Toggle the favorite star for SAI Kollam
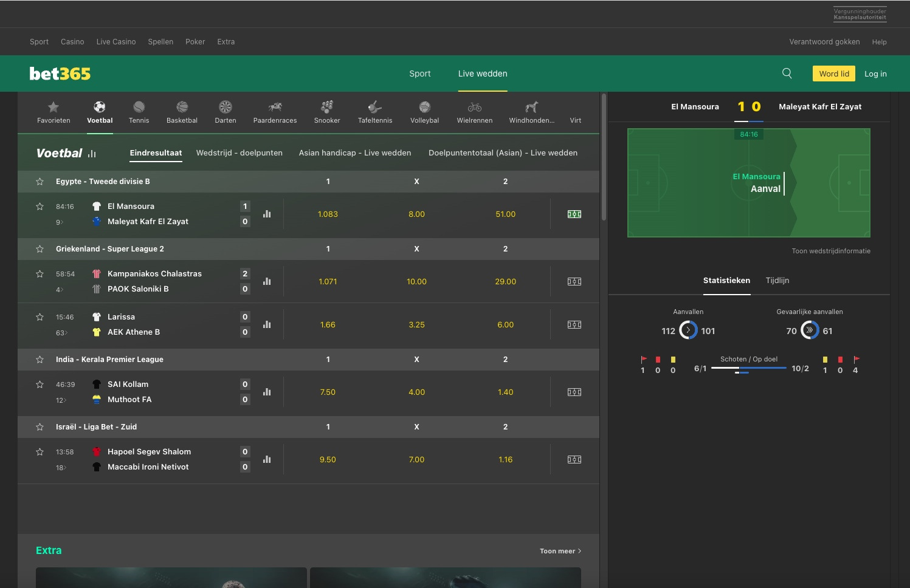The image size is (910, 588). [x=40, y=385]
